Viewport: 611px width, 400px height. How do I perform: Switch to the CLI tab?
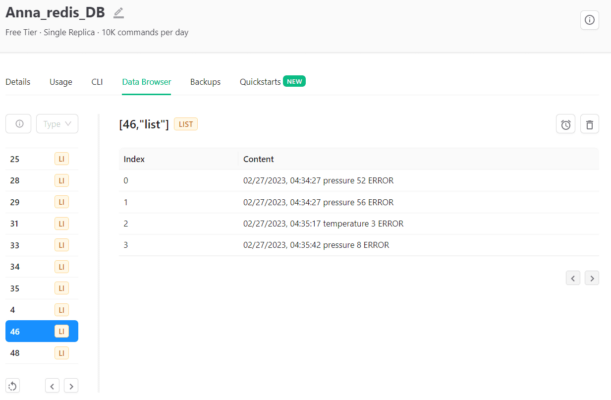click(97, 82)
